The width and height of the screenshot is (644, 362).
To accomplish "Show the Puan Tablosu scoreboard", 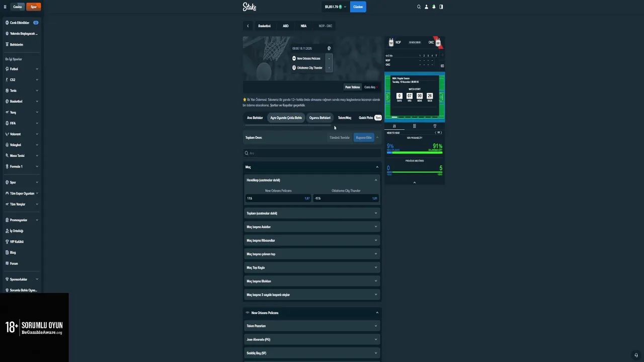I will [x=352, y=87].
